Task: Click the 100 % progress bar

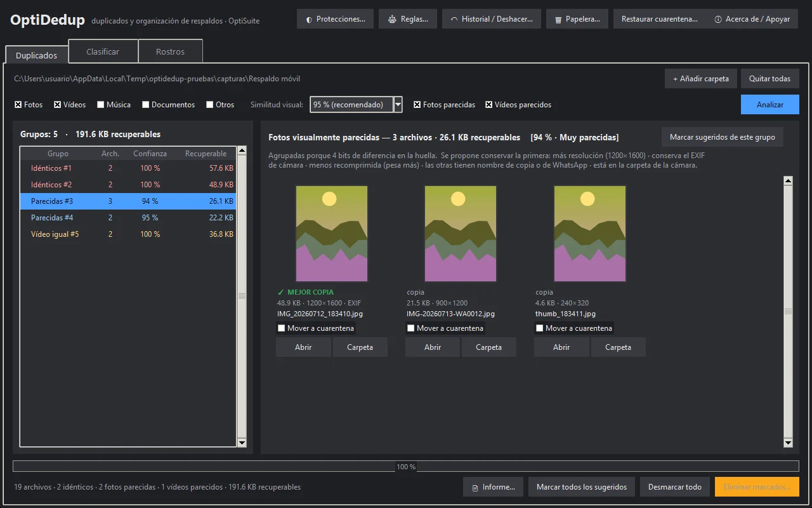Action: pyautogui.click(x=406, y=467)
